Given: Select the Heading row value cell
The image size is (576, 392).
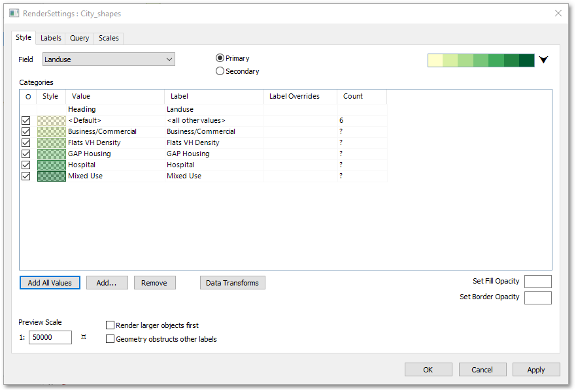Looking at the screenshot, I should (x=115, y=109).
